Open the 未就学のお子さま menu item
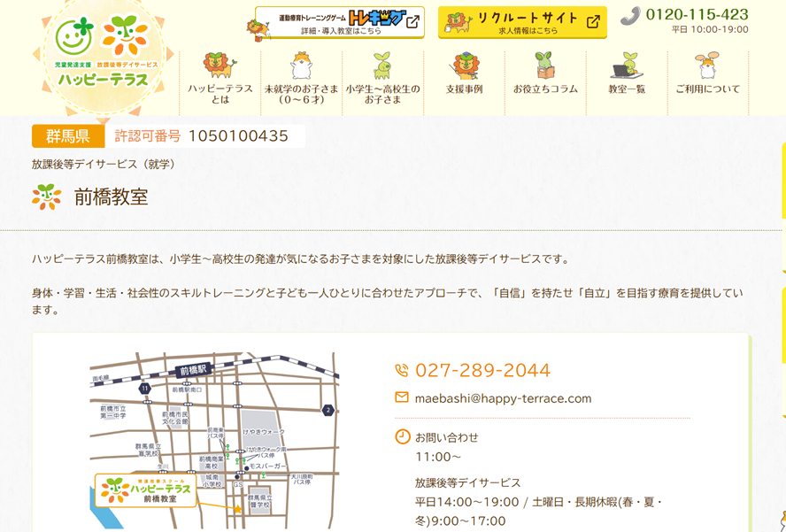The image size is (786, 532). point(301,82)
